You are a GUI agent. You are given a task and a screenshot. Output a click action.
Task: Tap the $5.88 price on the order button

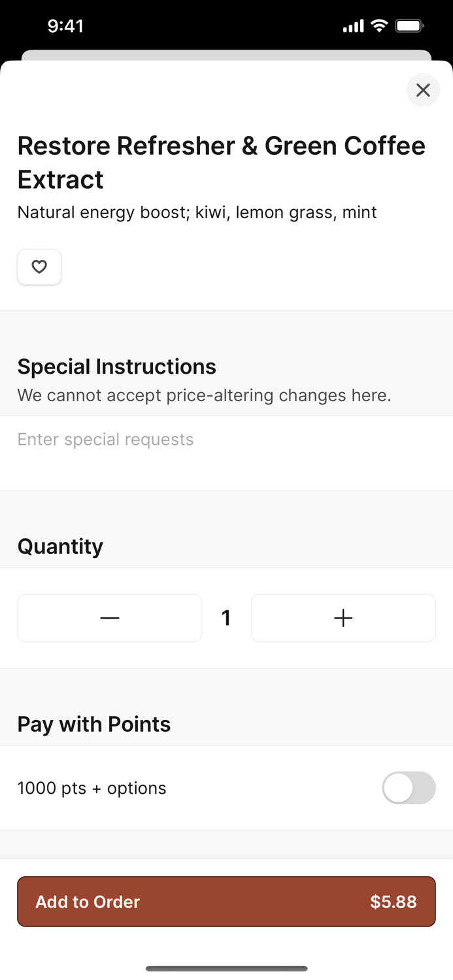[394, 902]
